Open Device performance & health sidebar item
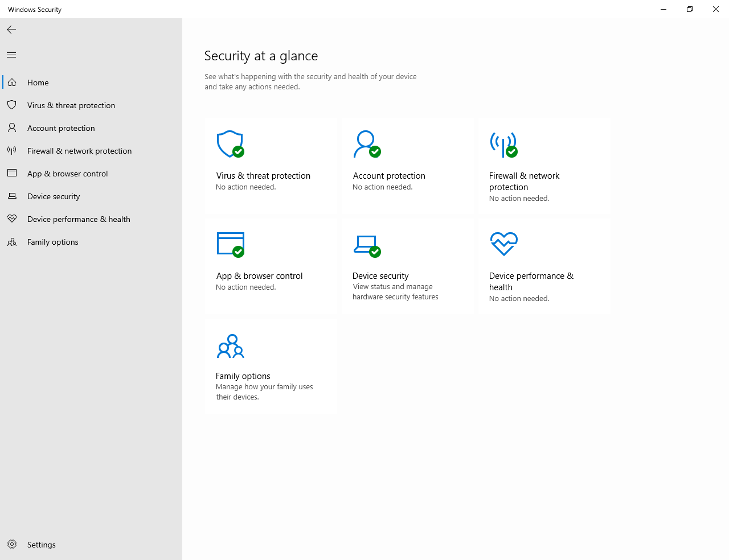Screen dimensions: 729x560 point(79,219)
